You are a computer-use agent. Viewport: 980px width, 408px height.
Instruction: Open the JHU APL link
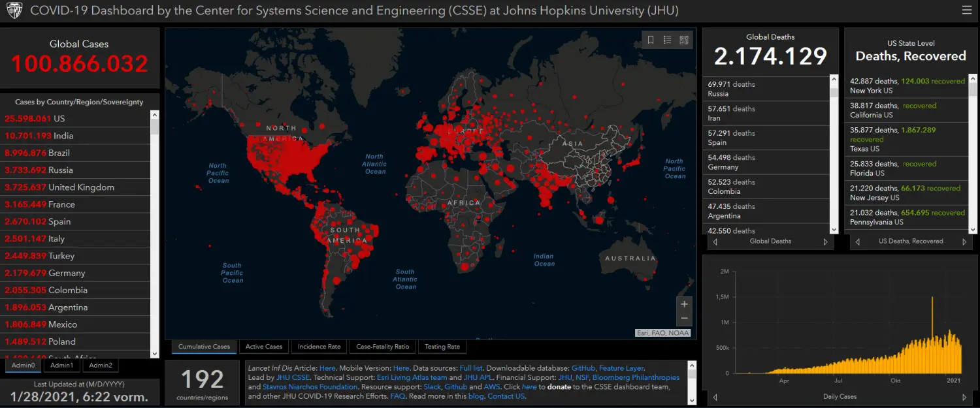pos(479,377)
